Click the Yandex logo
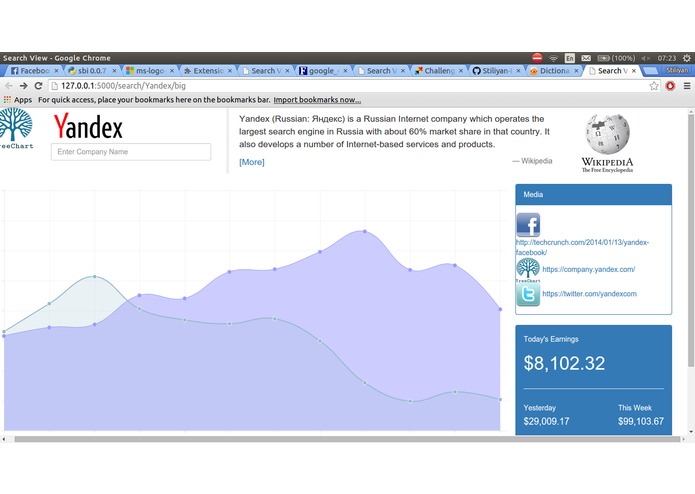The image size is (695, 494). point(88,126)
